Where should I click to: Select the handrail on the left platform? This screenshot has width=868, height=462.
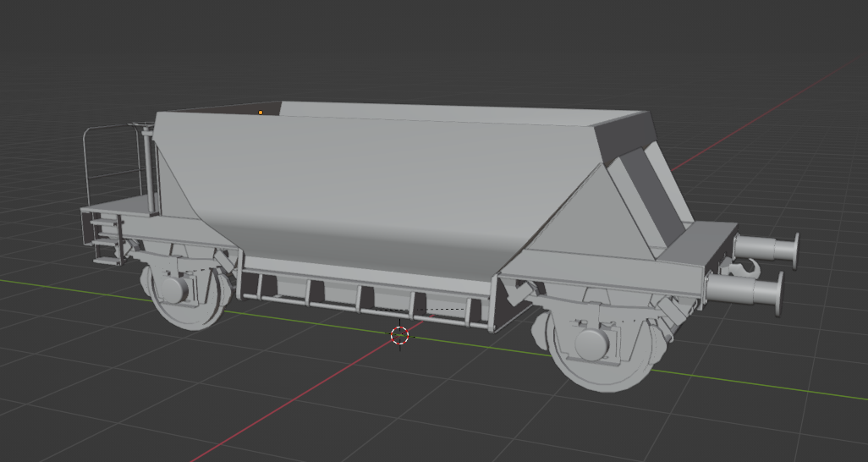pyautogui.click(x=113, y=165)
